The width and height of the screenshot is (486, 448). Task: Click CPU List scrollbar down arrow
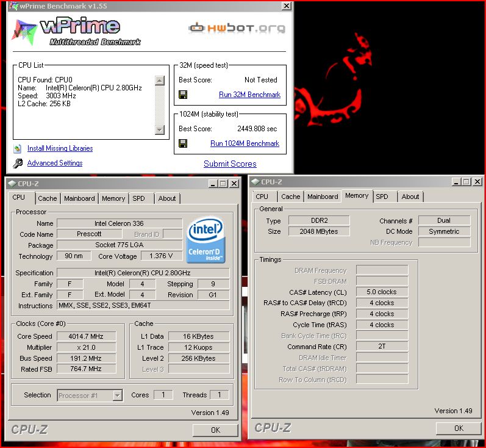(159, 129)
